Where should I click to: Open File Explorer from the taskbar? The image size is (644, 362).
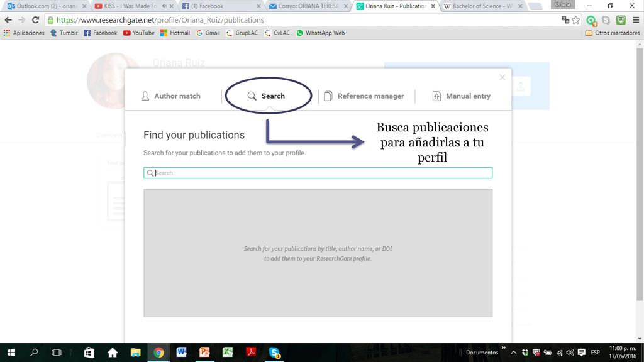[136, 353]
